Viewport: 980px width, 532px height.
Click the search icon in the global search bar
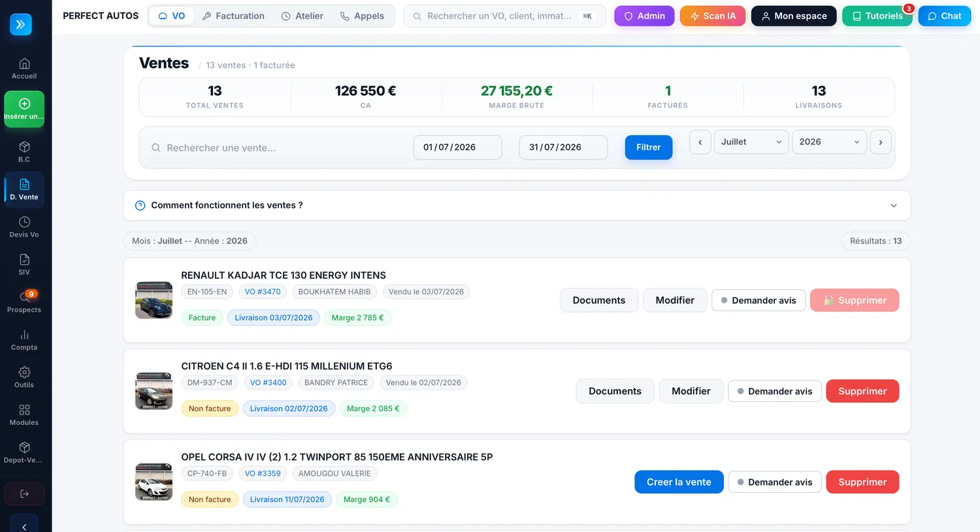pyautogui.click(x=417, y=16)
